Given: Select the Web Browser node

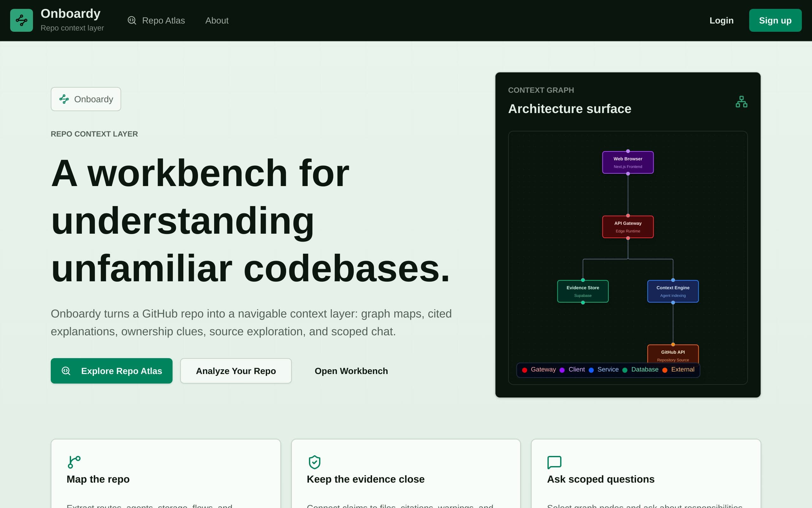Looking at the screenshot, I should coord(628,162).
